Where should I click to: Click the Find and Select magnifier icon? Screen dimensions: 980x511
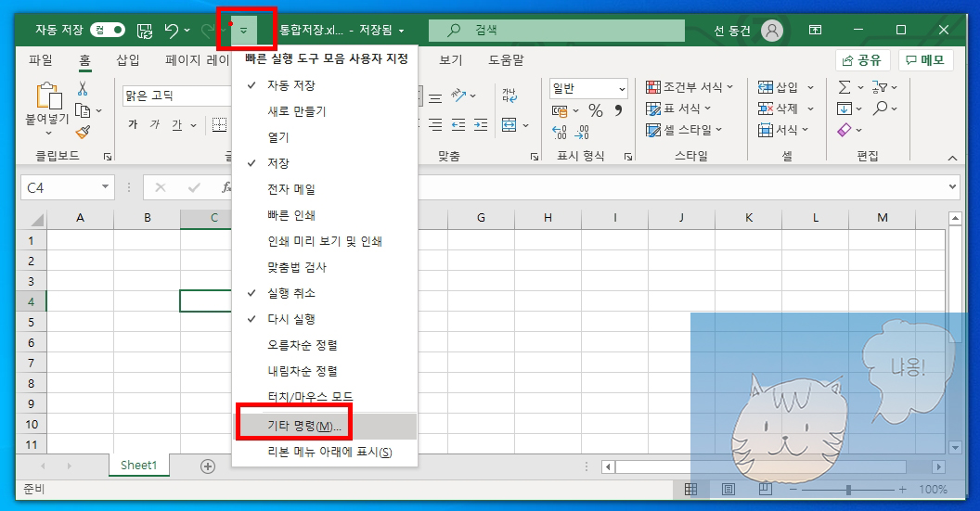(x=881, y=109)
